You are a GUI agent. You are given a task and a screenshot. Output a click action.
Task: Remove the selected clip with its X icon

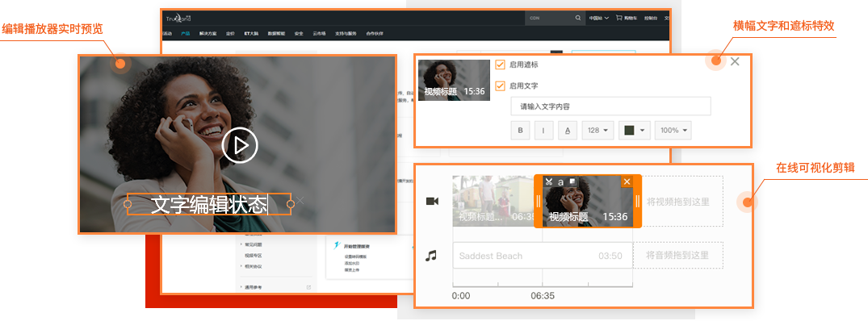(627, 181)
